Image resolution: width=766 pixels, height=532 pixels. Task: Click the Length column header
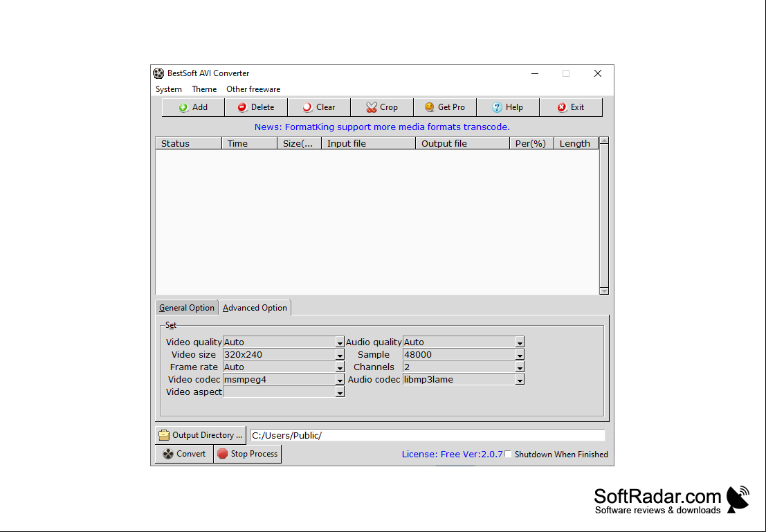576,143
